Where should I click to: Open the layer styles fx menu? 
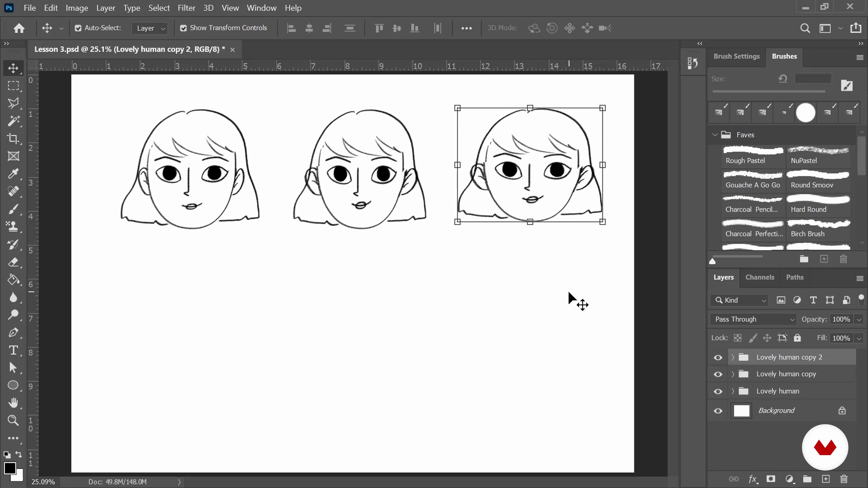(x=753, y=479)
